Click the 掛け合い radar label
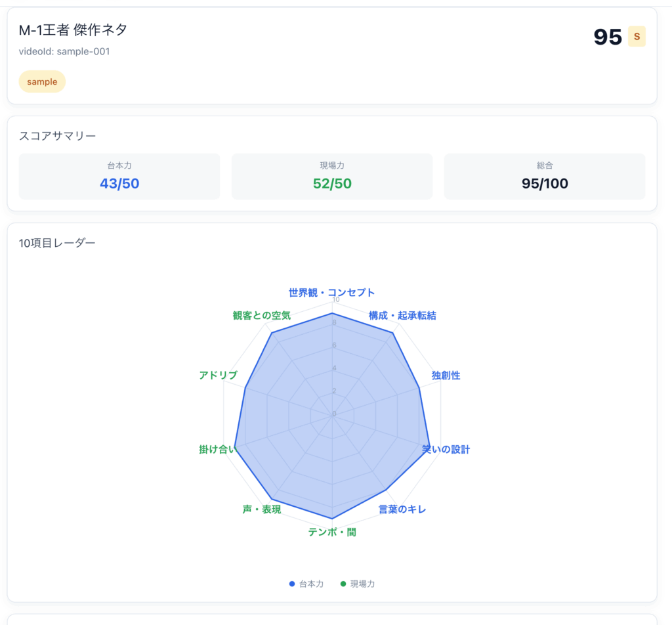Screen dimensions: 672x625 point(217,450)
